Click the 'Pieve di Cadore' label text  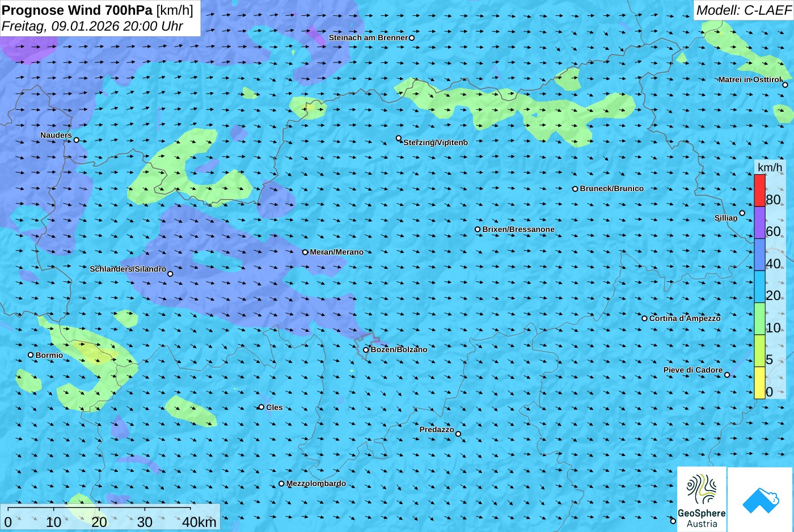[693, 370]
